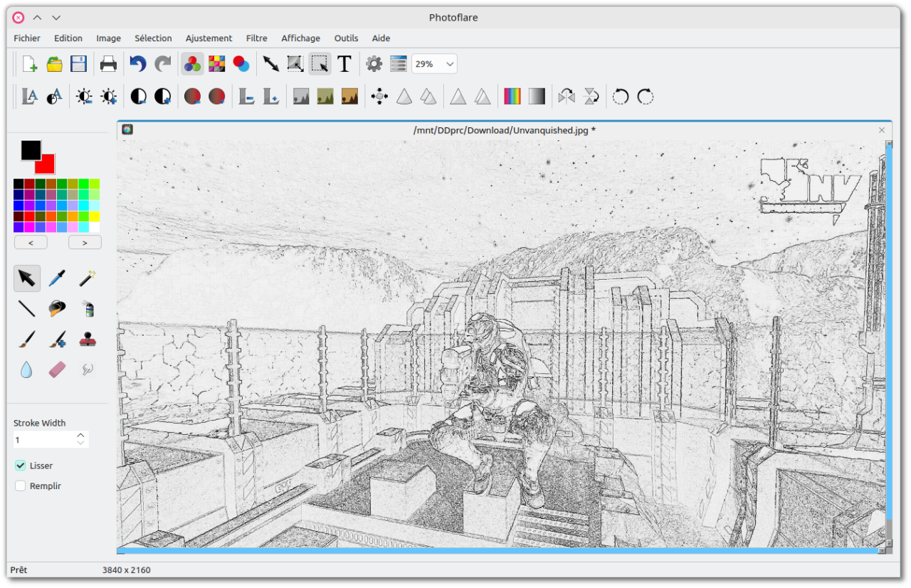Increase saturation with red circle plus icon
This screenshot has height=588, width=911.
pyautogui.click(x=217, y=96)
